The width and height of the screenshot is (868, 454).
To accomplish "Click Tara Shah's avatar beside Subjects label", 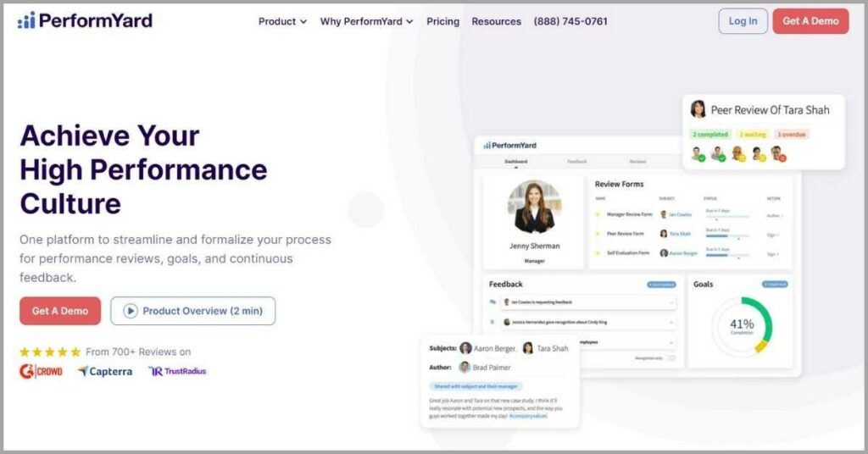I will (x=528, y=348).
